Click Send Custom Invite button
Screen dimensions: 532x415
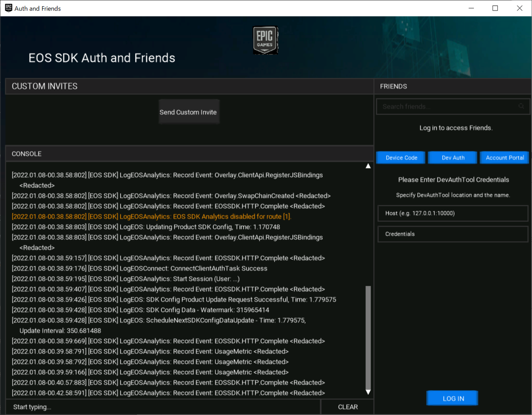(188, 112)
